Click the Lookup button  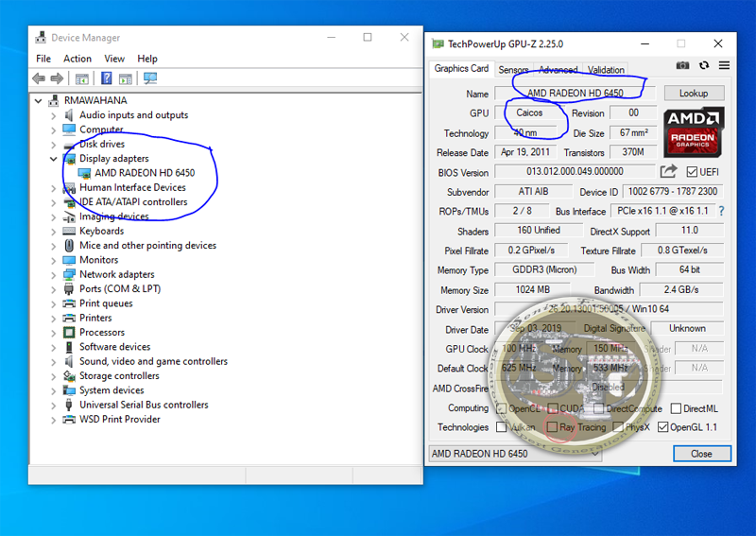(x=694, y=93)
